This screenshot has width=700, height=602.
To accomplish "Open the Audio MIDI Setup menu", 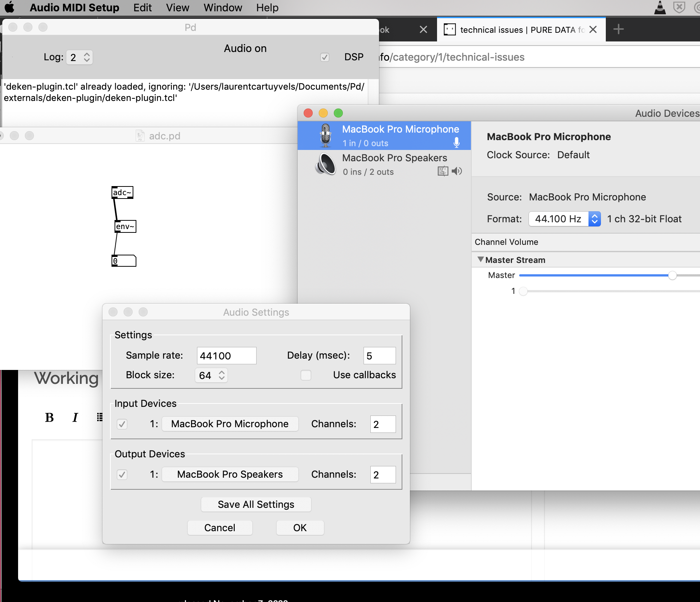I will tap(75, 8).
